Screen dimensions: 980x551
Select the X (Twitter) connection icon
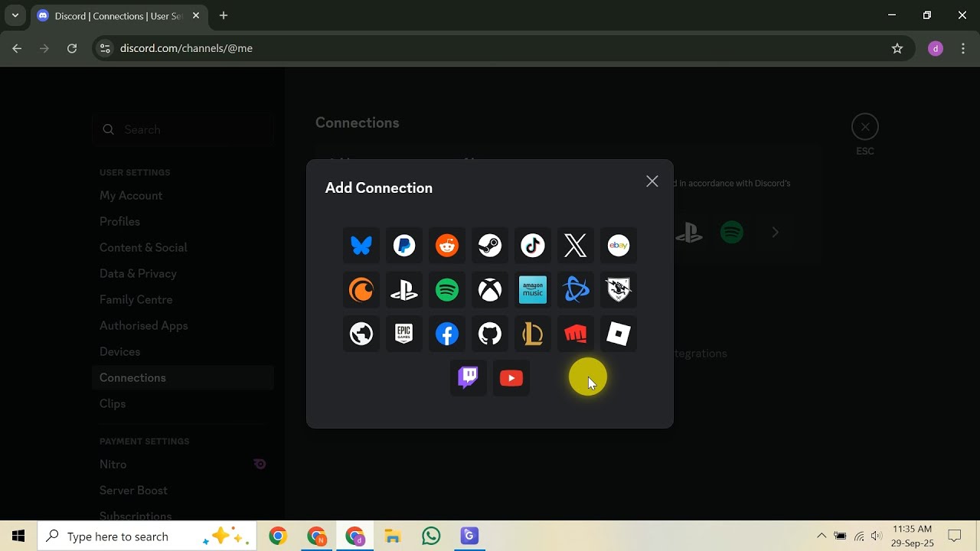(x=576, y=246)
